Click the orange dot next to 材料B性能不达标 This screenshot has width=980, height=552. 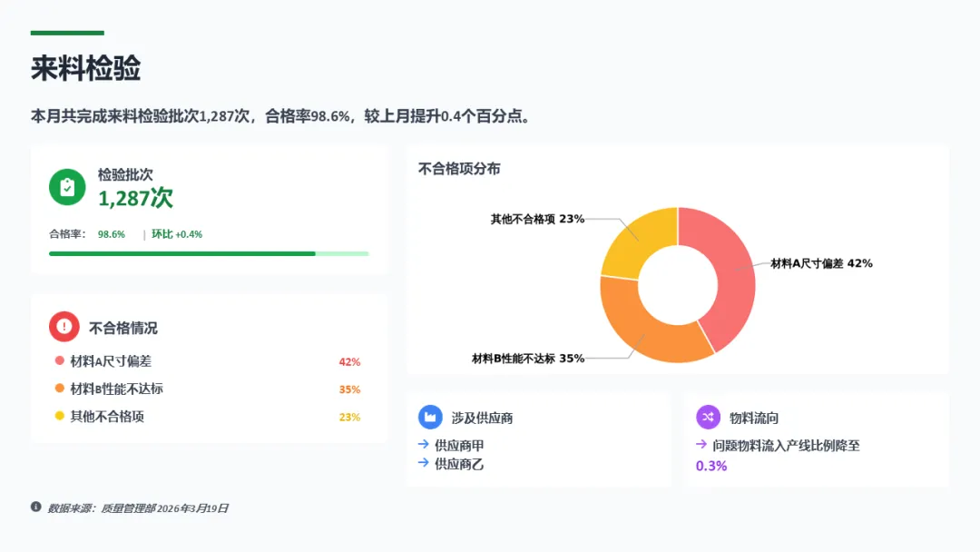click(59, 389)
